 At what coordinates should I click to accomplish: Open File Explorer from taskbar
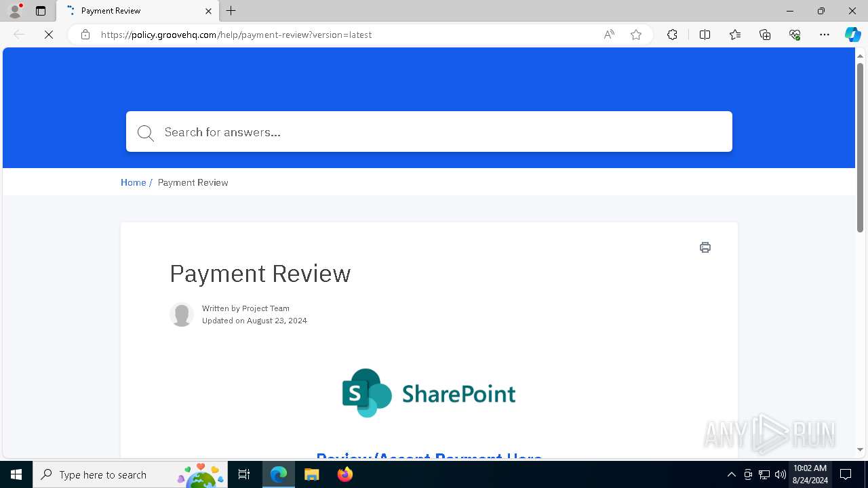(x=311, y=474)
